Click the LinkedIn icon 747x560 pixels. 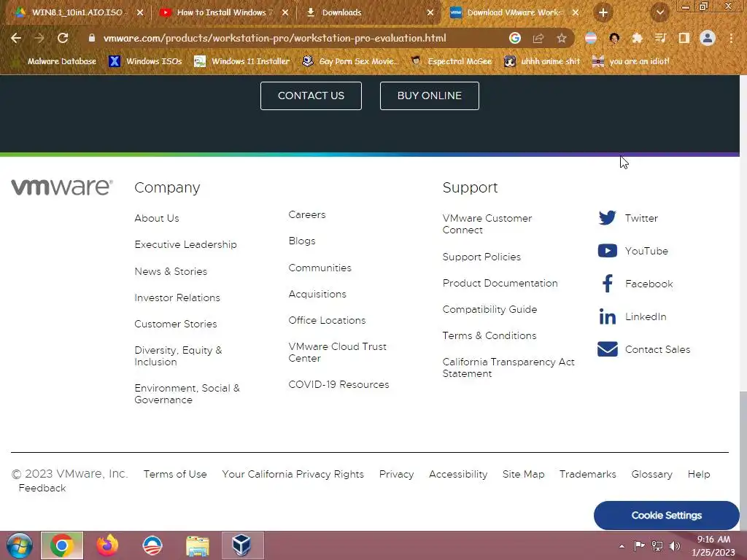[608, 316]
